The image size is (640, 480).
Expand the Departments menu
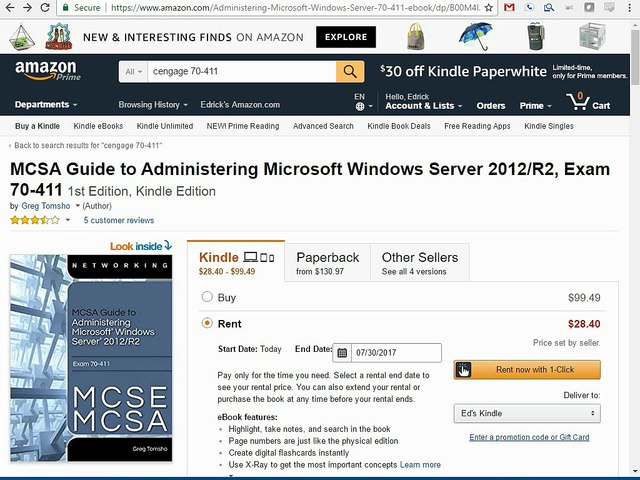[46, 105]
